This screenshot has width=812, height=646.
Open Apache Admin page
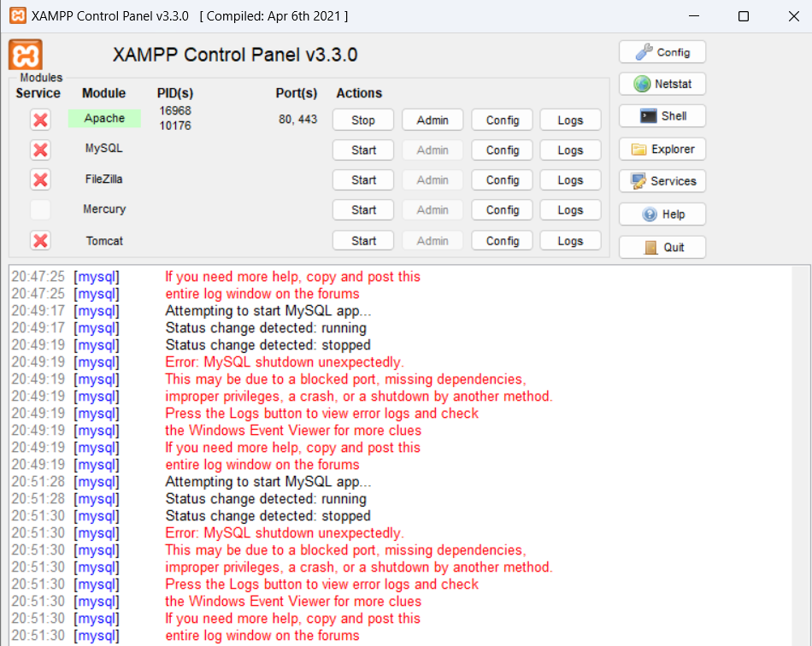(432, 120)
